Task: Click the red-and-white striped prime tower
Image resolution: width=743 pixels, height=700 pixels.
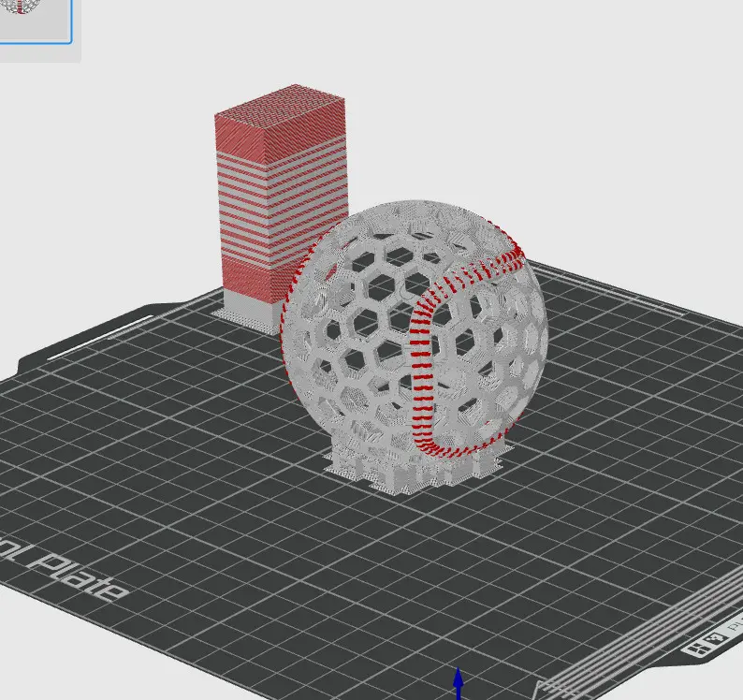Action: tap(281, 207)
